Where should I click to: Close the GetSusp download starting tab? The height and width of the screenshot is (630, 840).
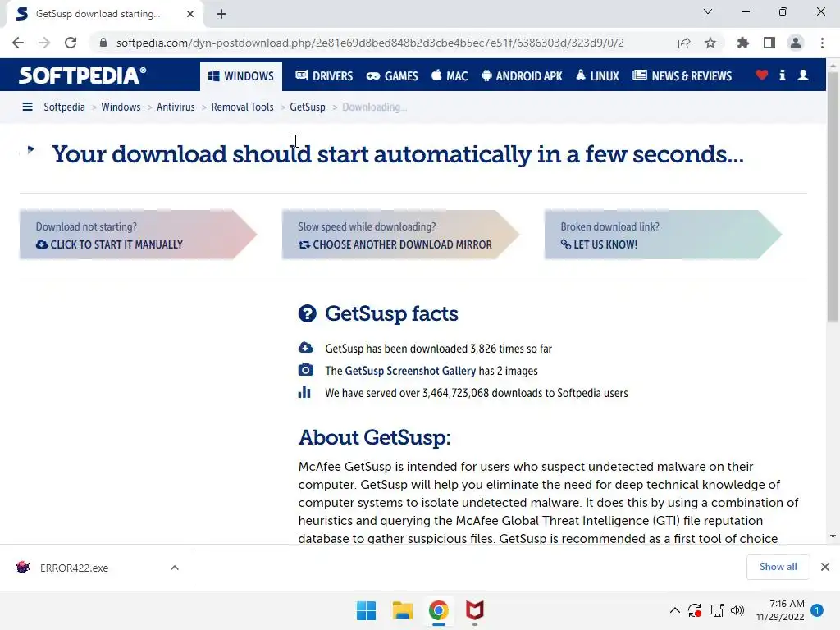click(190, 14)
